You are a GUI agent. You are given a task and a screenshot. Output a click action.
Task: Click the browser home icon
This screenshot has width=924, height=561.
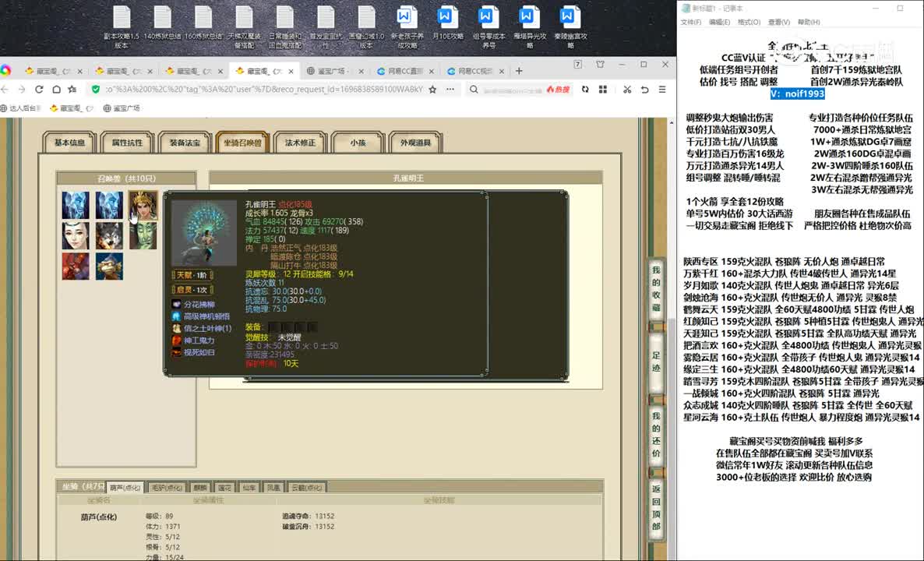coord(57,90)
